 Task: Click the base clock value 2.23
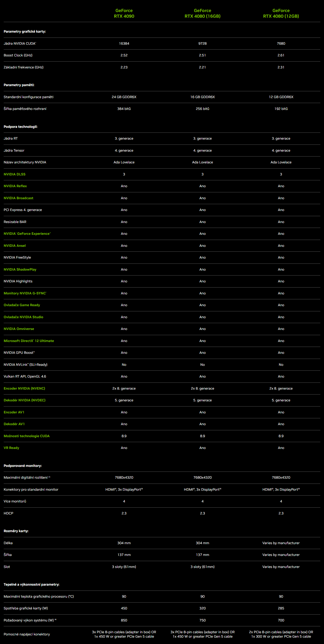pos(124,67)
